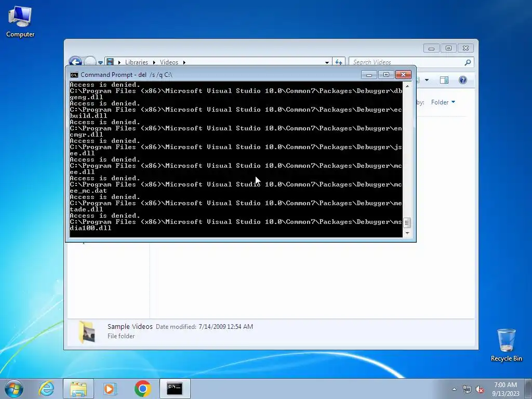Select the Command Prompt taskbar button
This screenshot has height=399, width=532.
tap(175, 389)
